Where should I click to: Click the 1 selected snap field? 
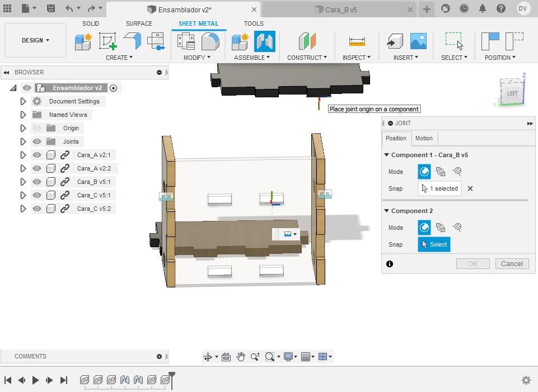(439, 189)
